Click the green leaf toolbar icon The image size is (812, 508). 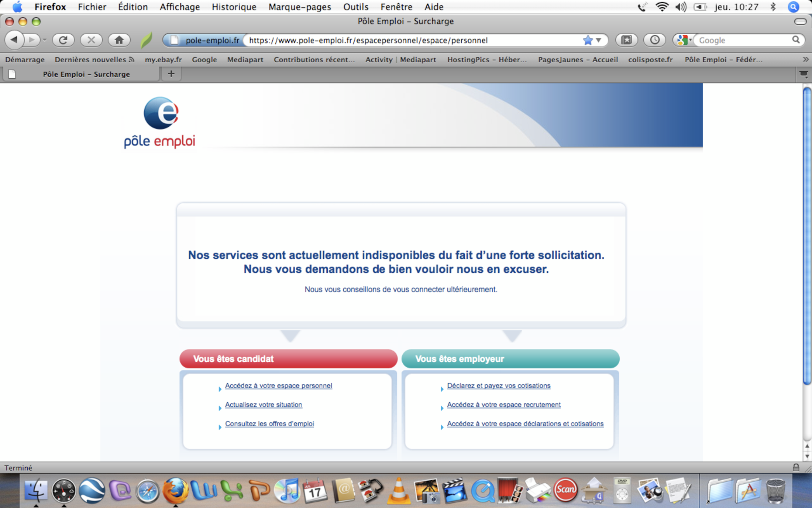(147, 40)
